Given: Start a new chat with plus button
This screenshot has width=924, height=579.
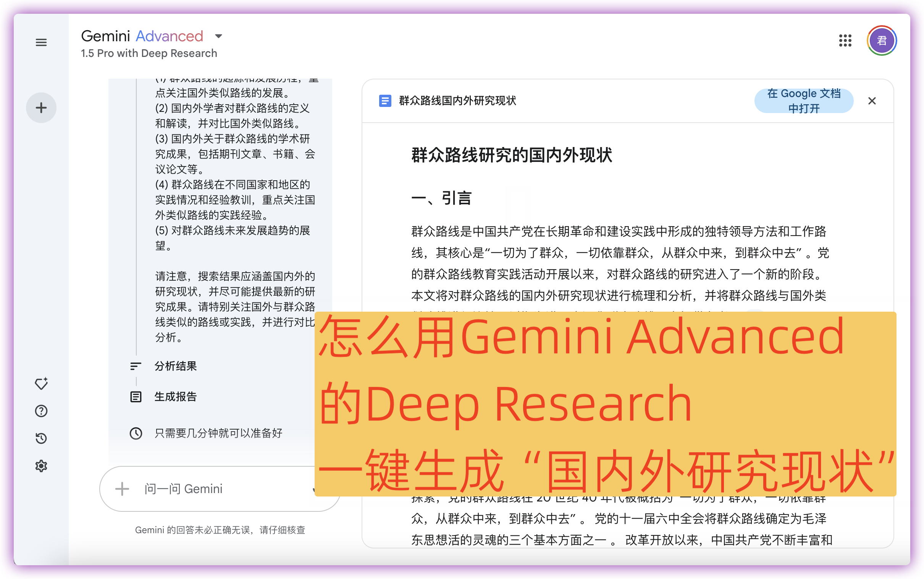Looking at the screenshot, I should (x=41, y=108).
